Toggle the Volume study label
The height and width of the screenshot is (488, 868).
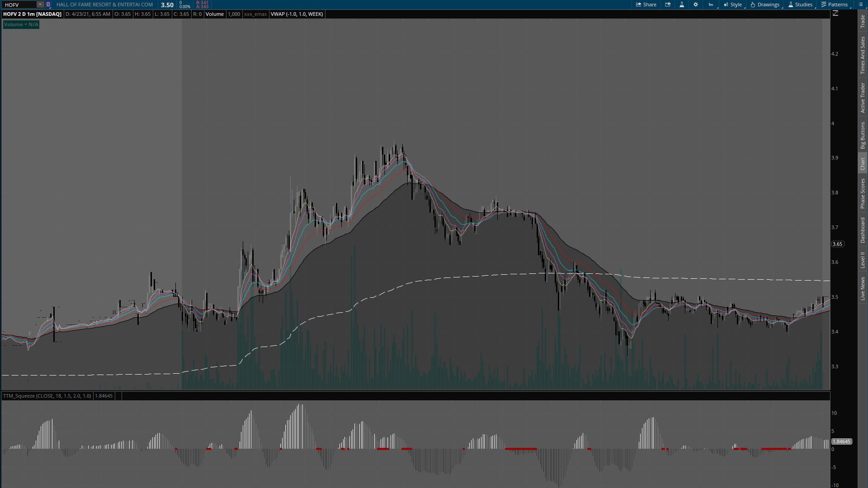pyautogui.click(x=215, y=14)
